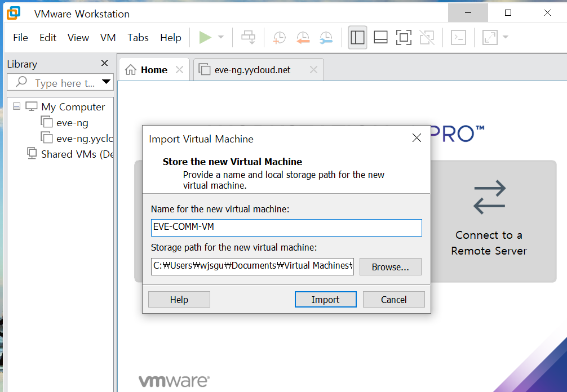The height and width of the screenshot is (392, 567).
Task: Click Help button in Import dialog
Action: pos(179,300)
